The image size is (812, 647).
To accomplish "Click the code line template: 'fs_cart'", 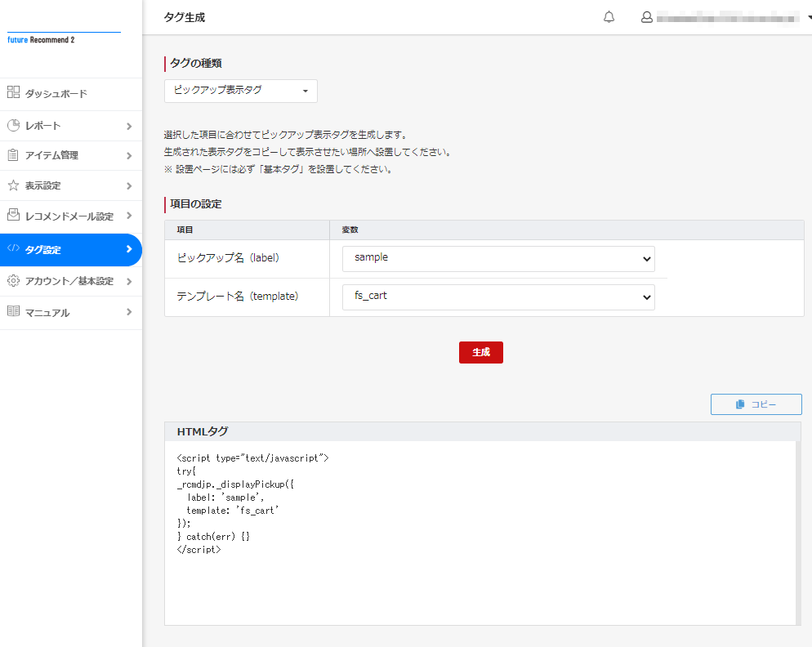I will 233,511.
